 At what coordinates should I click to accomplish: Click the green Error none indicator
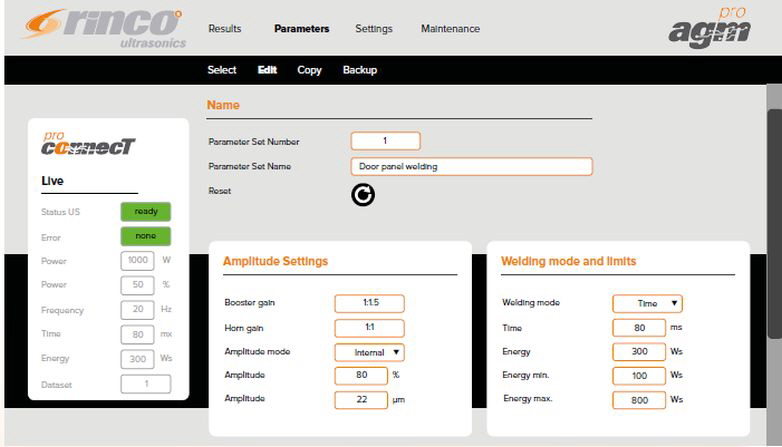coord(146,237)
